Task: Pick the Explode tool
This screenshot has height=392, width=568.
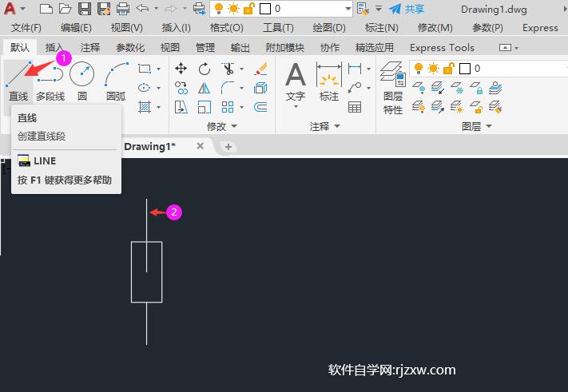Action: click(260, 88)
